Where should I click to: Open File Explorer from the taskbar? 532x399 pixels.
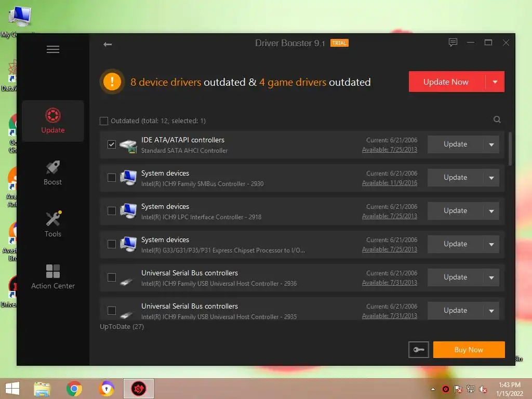click(42, 389)
